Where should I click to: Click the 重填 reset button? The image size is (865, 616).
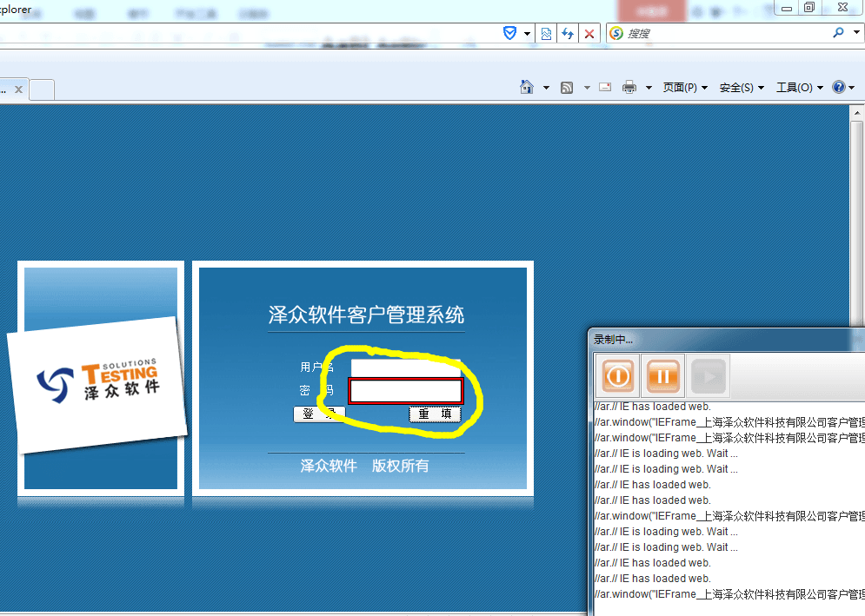click(435, 414)
